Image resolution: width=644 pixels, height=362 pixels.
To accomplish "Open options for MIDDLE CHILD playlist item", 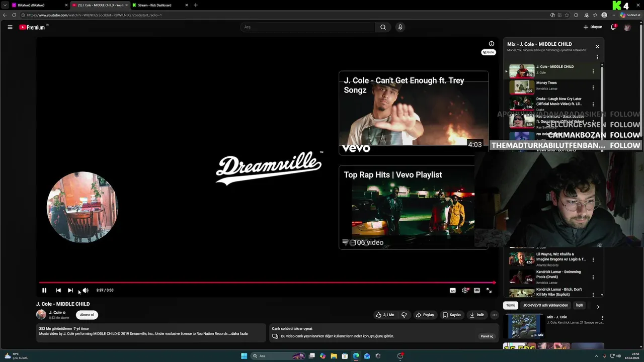I will (593, 71).
